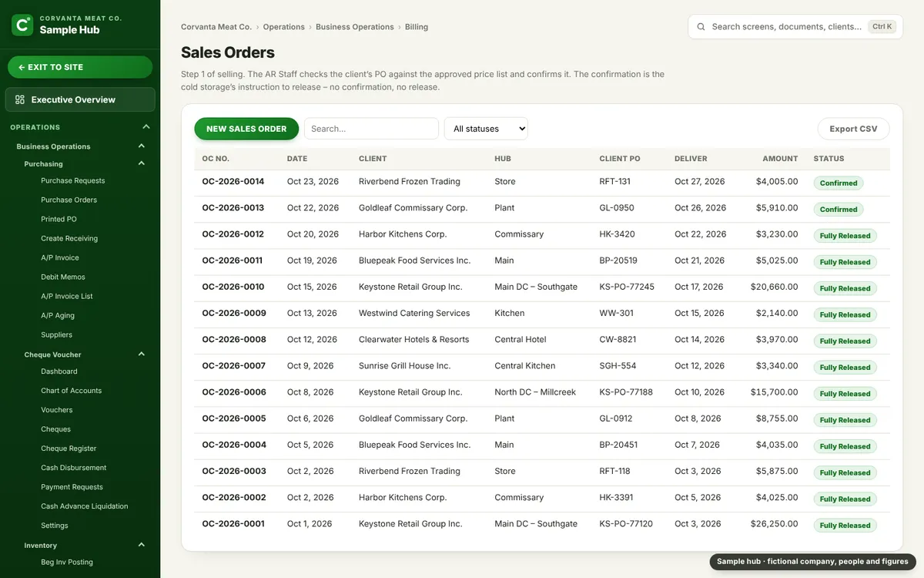The image size is (924, 578).
Task: Open Debit Memos in sidebar
Action: pos(63,277)
